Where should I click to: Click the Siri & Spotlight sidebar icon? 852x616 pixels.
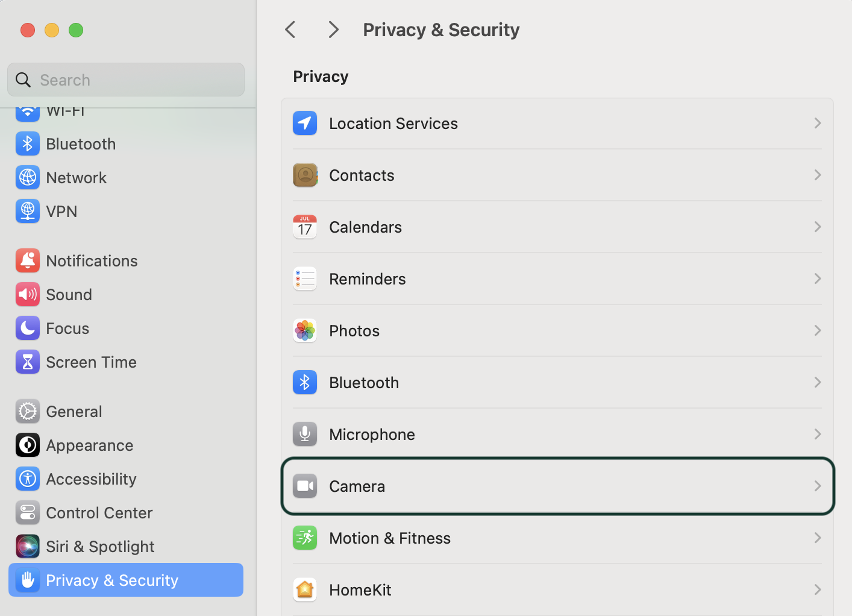pos(28,547)
